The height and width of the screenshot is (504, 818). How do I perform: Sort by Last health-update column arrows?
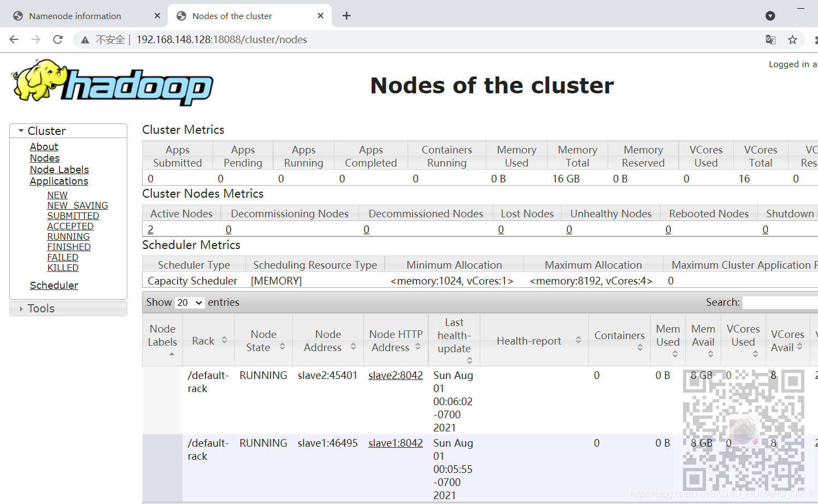[x=469, y=360]
